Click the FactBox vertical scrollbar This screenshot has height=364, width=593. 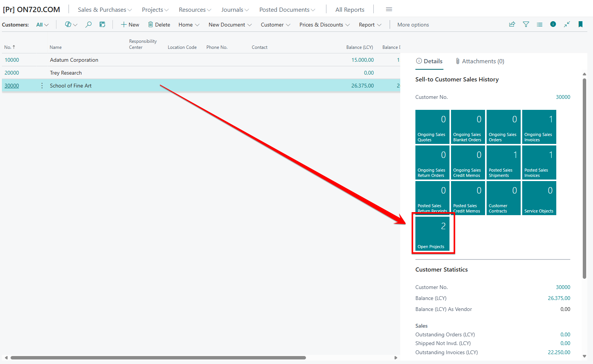tap(584, 178)
